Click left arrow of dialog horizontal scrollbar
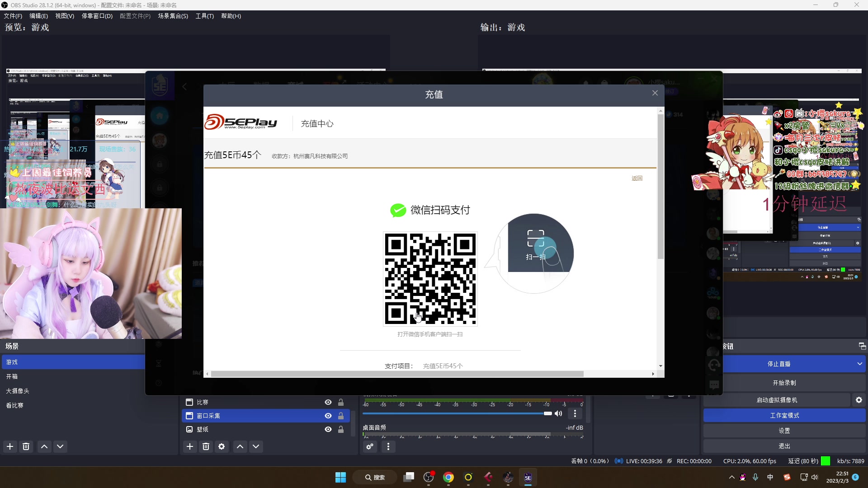Viewport: 868px width, 488px height. click(208, 374)
